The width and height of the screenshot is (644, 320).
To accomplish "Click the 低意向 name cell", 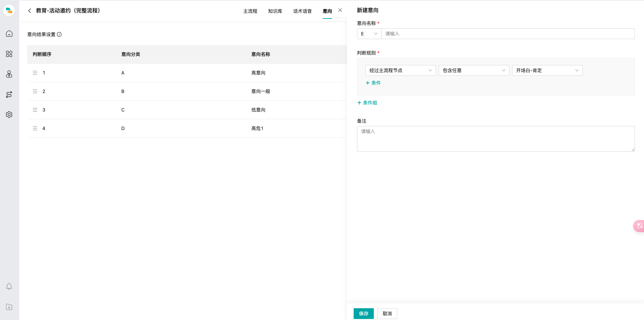I will [x=258, y=110].
